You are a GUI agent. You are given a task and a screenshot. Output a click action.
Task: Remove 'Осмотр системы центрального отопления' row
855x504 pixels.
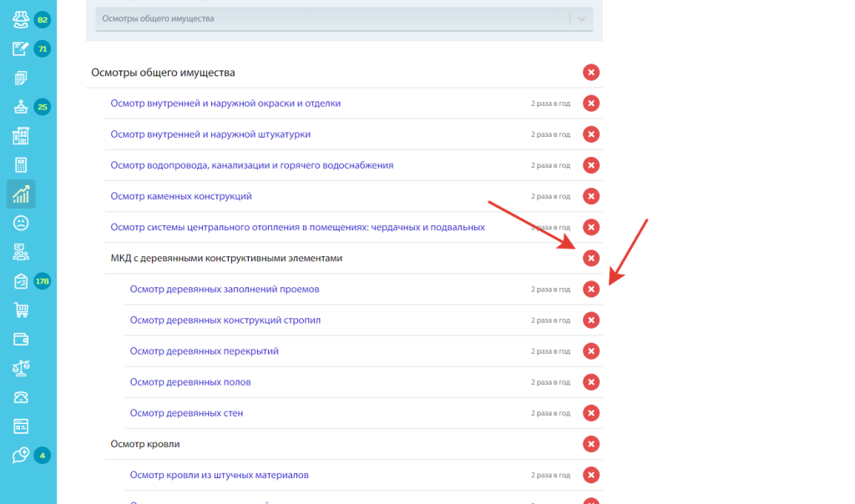pos(591,227)
